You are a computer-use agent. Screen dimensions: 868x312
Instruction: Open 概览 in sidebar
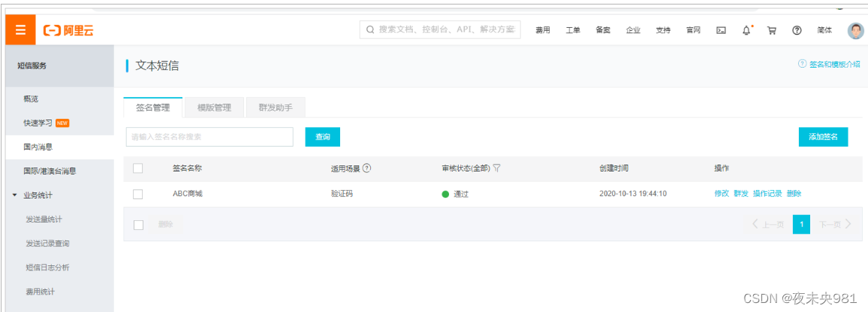(31, 99)
